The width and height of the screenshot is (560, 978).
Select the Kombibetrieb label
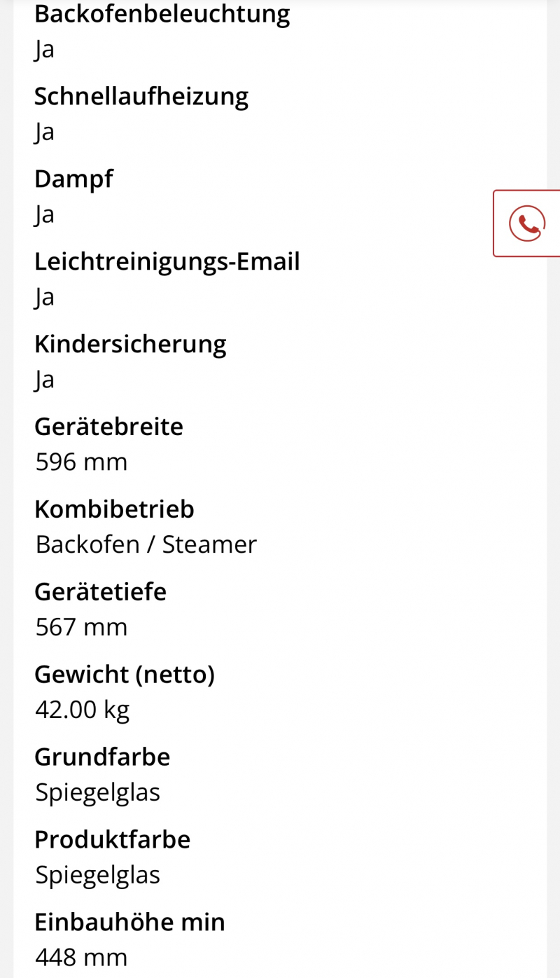114,509
